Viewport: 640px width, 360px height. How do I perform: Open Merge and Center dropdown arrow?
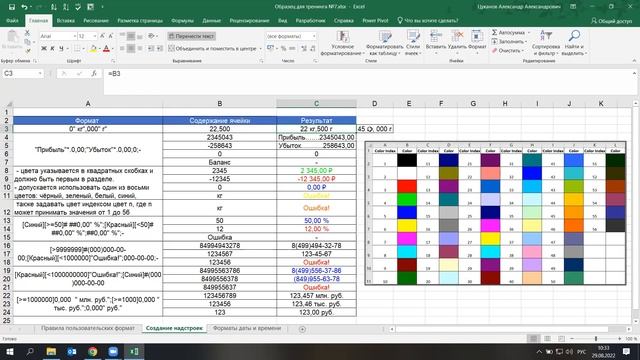(260, 49)
